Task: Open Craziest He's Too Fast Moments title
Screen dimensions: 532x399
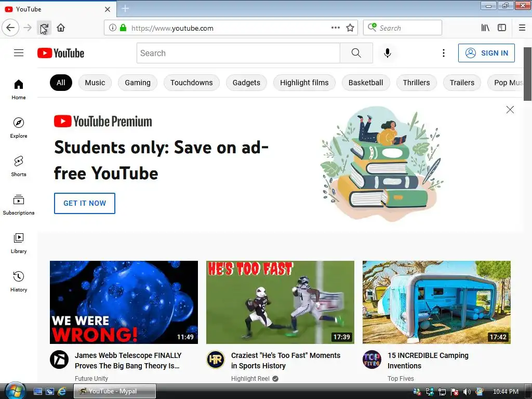Action: [x=286, y=361]
